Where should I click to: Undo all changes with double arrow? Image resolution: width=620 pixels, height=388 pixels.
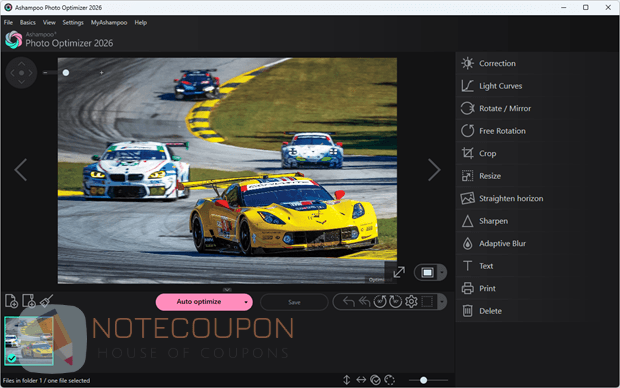364,302
